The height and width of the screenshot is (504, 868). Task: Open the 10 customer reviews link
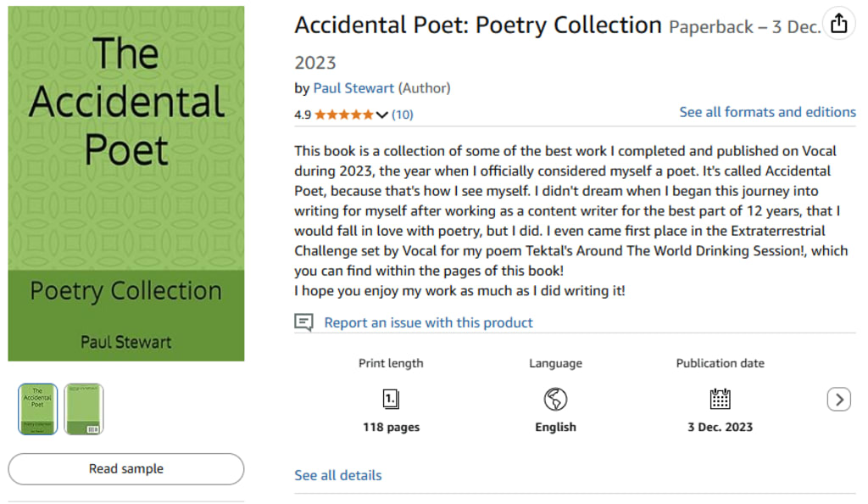pos(403,115)
